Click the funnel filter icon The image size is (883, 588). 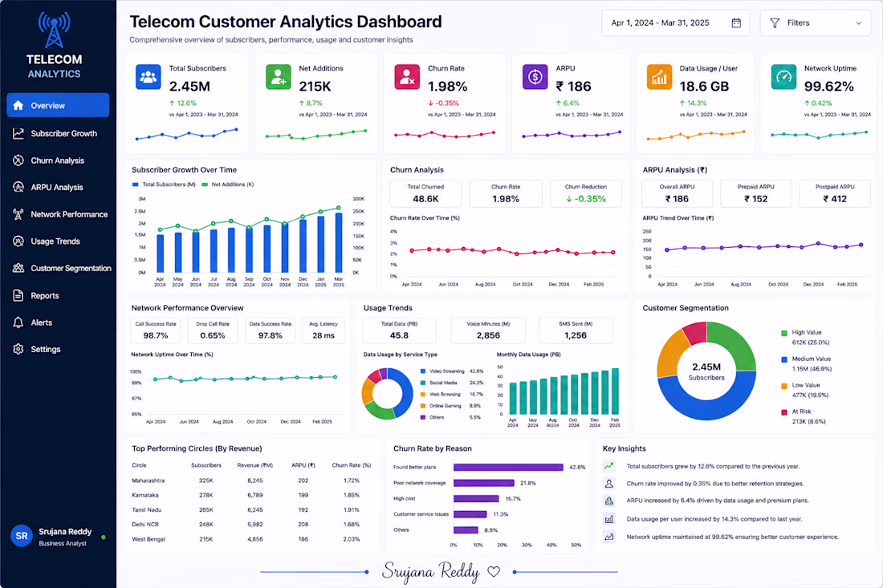click(x=775, y=23)
